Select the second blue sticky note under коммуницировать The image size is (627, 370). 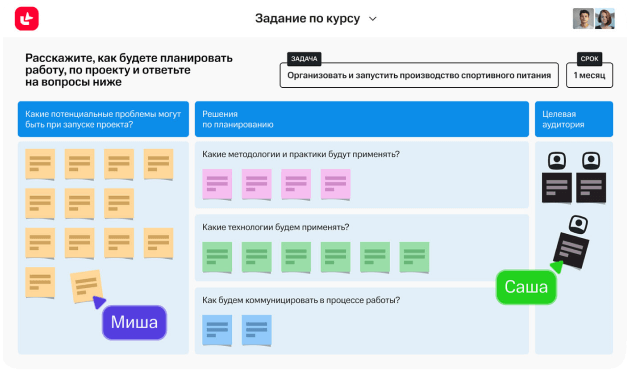(x=257, y=330)
